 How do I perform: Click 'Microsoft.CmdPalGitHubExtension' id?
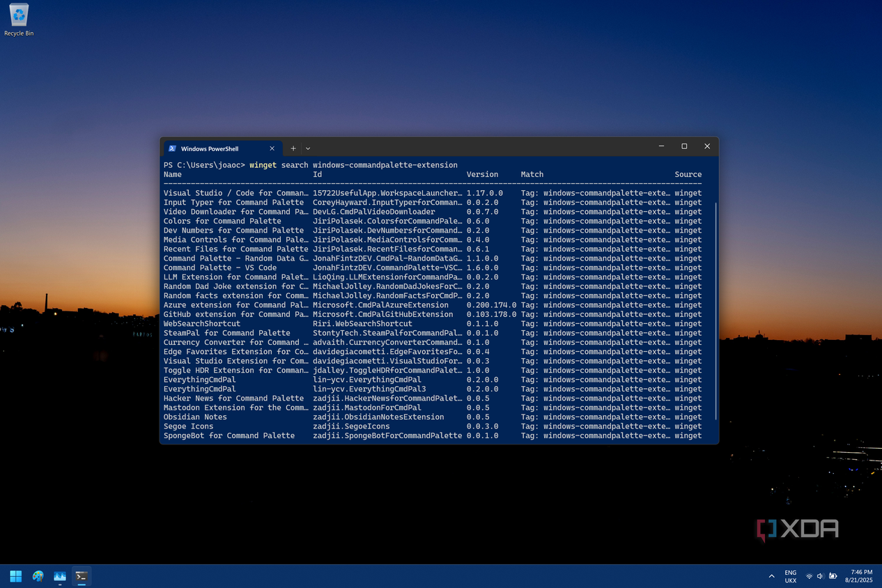point(383,314)
